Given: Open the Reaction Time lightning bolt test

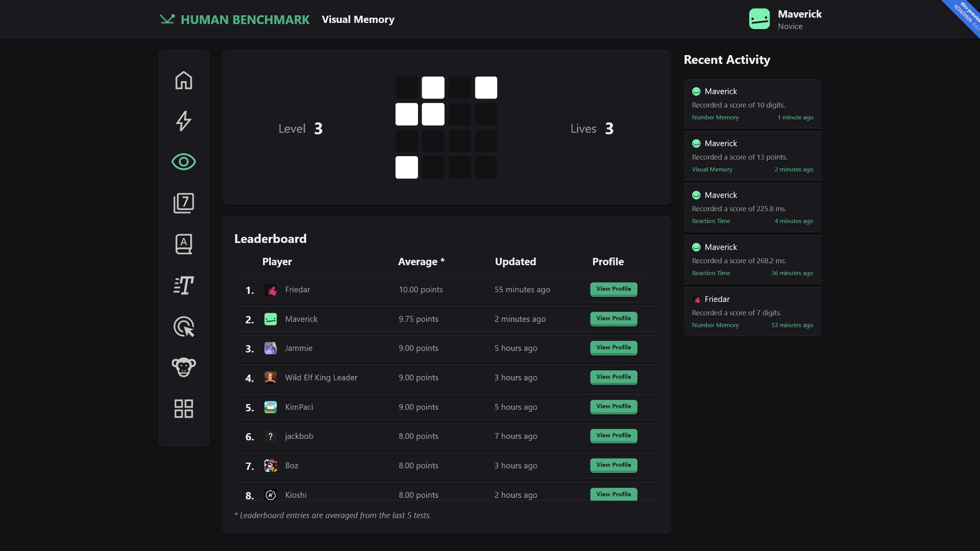Looking at the screenshot, I should click(184, 121).
